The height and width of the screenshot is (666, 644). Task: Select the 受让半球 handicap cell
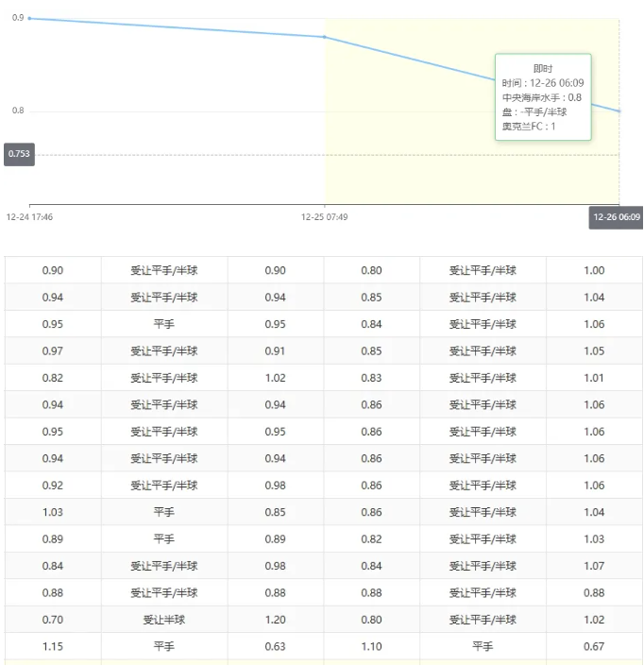coord(164,620)
